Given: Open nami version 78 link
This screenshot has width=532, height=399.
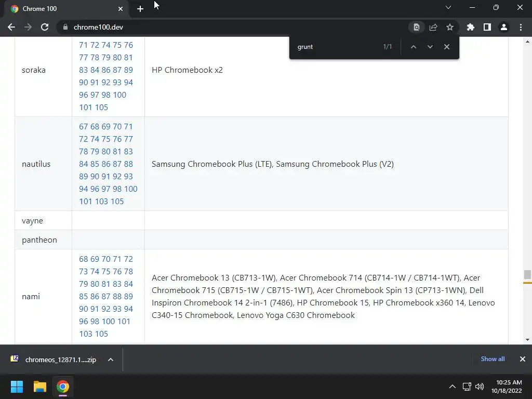Looking at the screenshot, I should [128, 271].
